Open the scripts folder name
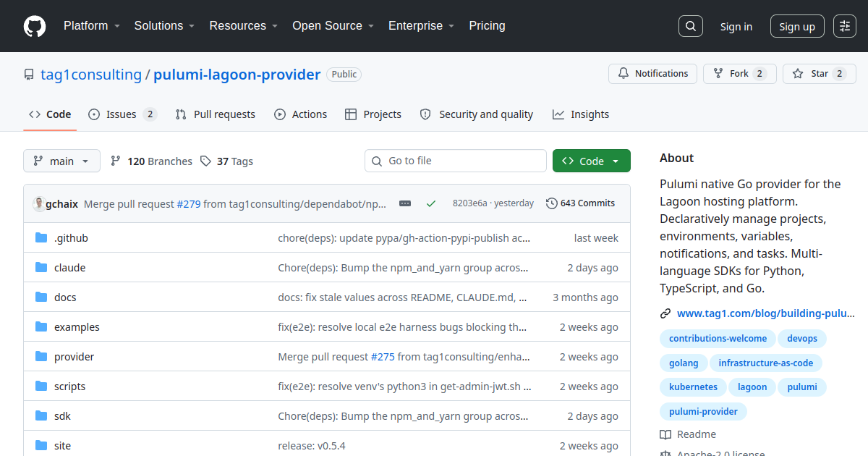The width and height of the screenshot is (868, 456). 69,387
